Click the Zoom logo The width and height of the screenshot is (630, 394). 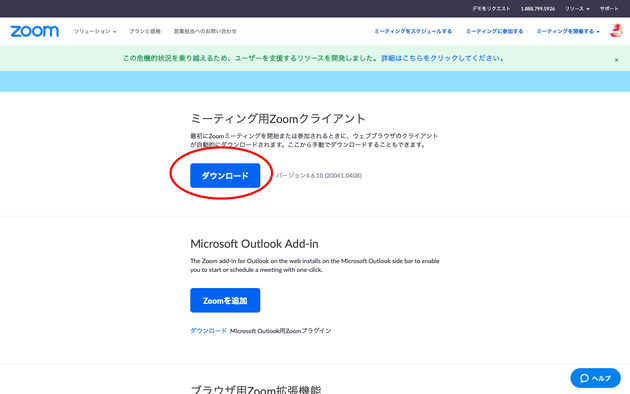click(35, 31)
